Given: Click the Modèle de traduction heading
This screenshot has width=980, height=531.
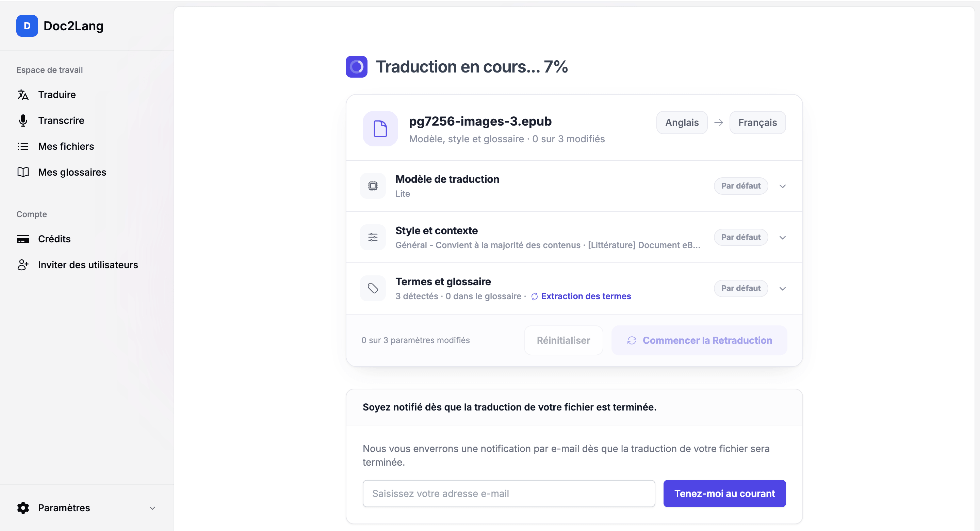Looking at the screenshot, I should (447, 179).
